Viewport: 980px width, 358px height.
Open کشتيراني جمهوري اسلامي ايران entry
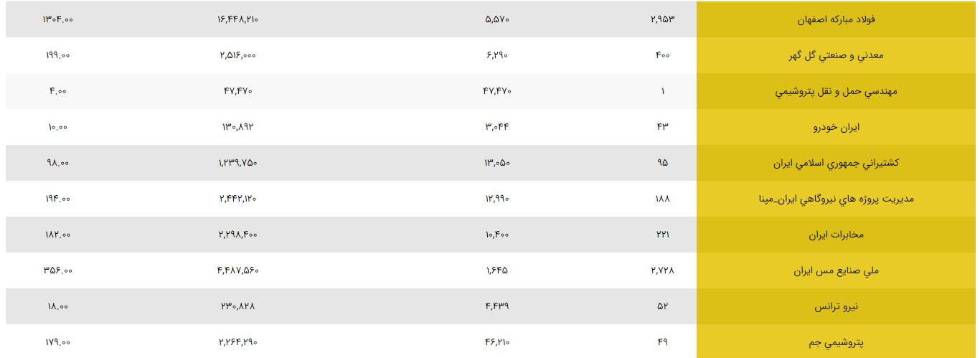coord(837,163)
